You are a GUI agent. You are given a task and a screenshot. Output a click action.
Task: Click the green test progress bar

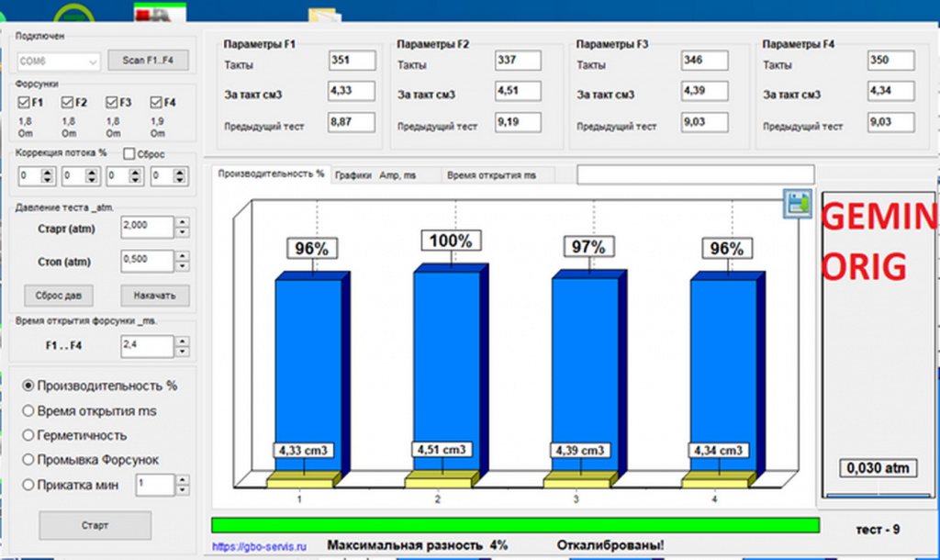click(515, 525)
